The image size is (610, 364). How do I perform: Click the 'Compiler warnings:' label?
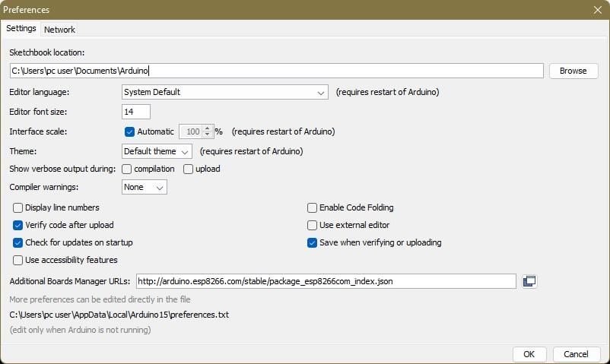(x=44, y=187)
